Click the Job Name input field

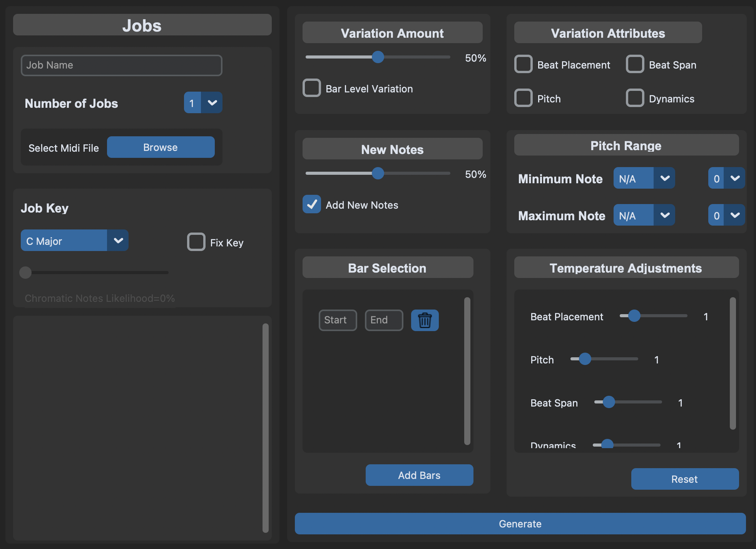pyautogui.click(x=121, y=65)
